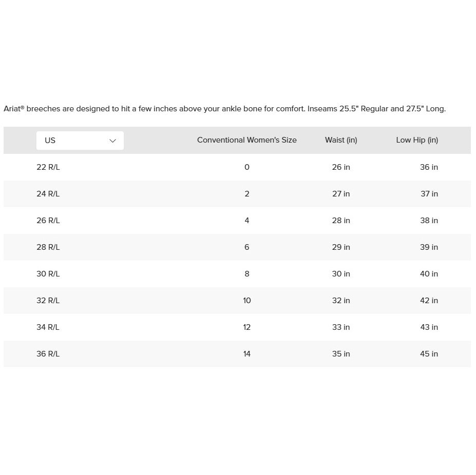This screenshot has width=476, height=475.
Task: Select the Conventional Women's Size column header
Action: click(247, 140)
